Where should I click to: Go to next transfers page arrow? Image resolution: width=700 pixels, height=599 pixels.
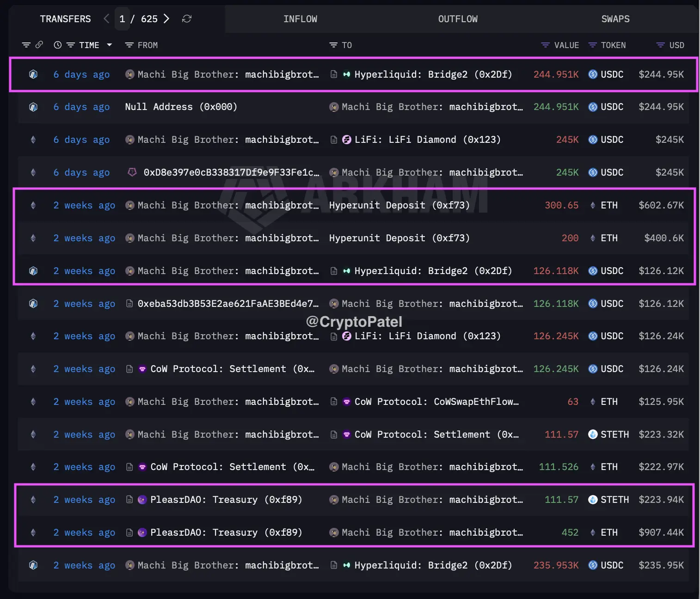coord(166,18)
